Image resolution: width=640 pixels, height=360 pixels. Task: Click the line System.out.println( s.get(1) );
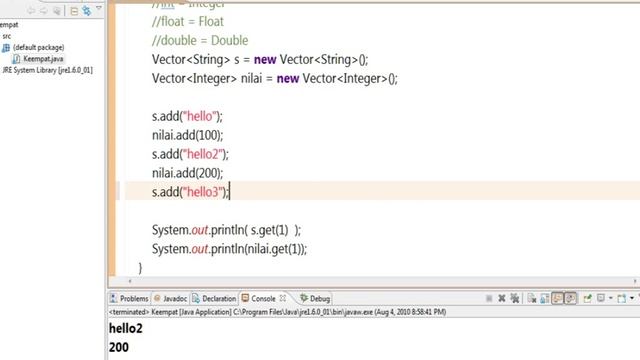(x=227, y=230)
